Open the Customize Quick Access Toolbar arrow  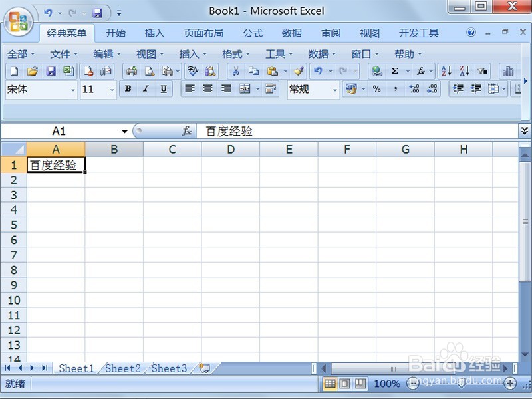coord(119,13)
